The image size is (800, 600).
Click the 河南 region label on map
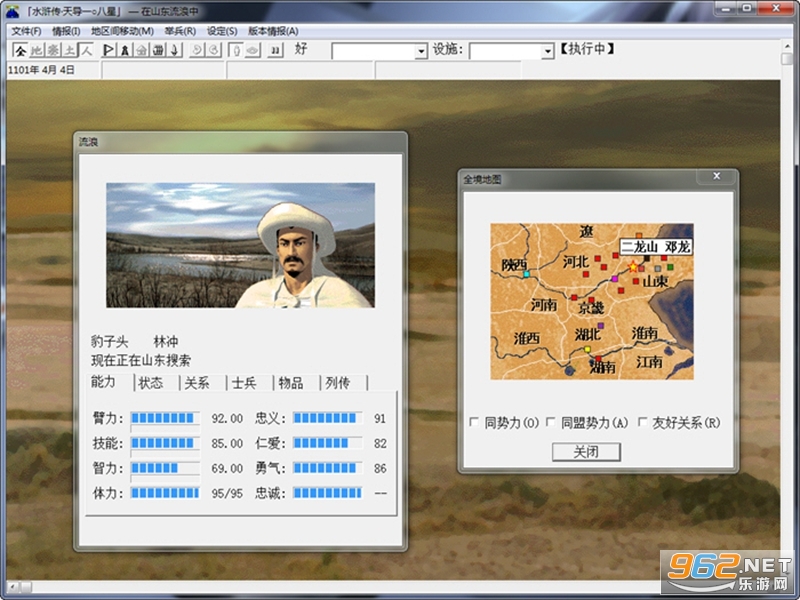[x=544, y=305]
